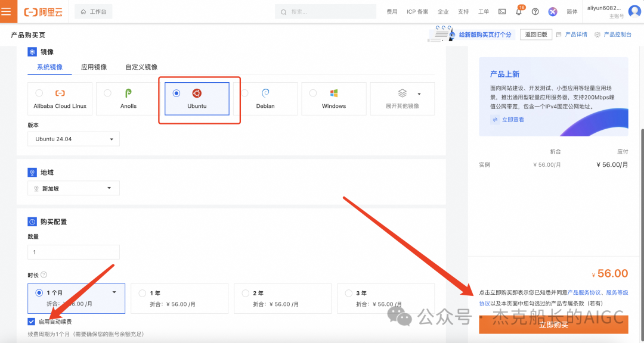This screenshot has width=644, height=343.
Task: Click the Alibaba Cloud logo
Action: [44, 12]
